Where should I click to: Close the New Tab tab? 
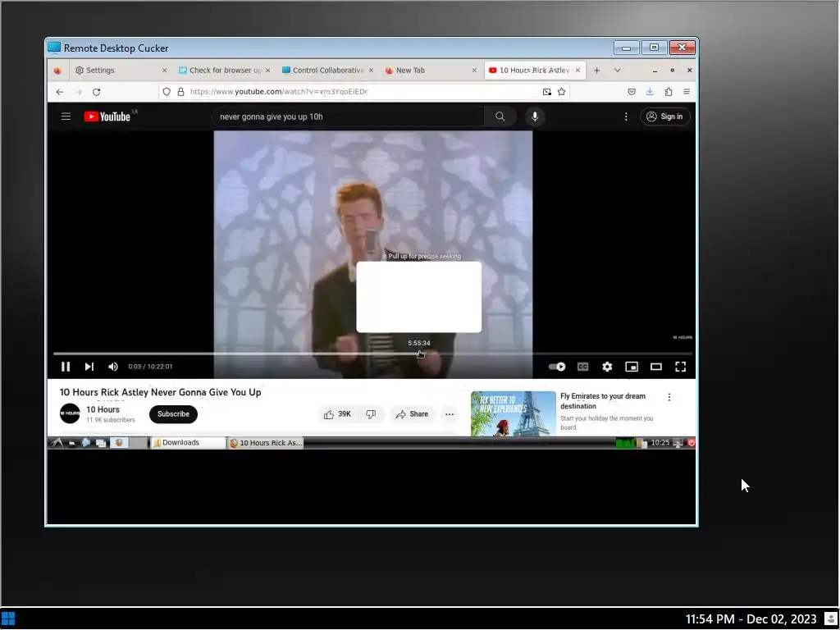pyautogui.click(x=474, y=71)
